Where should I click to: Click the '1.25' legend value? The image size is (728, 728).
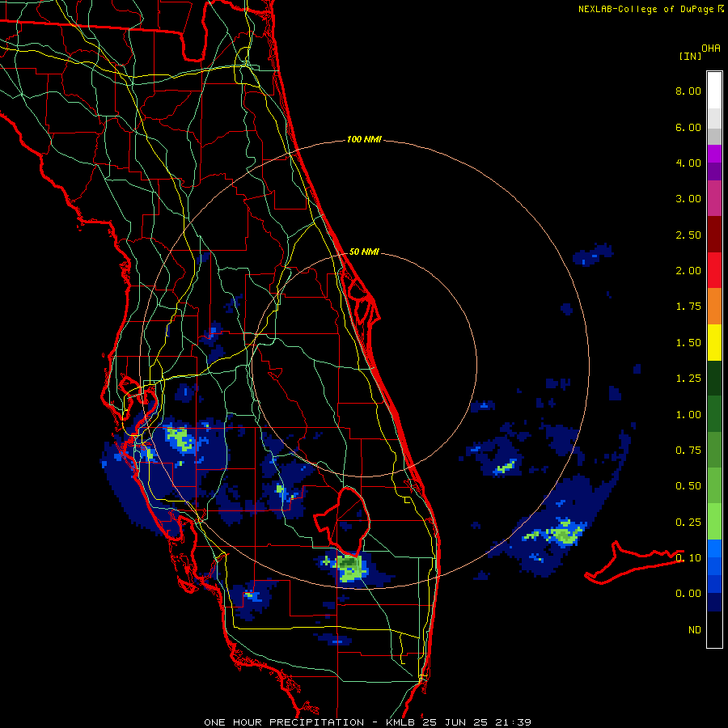(x=688, y=379)
